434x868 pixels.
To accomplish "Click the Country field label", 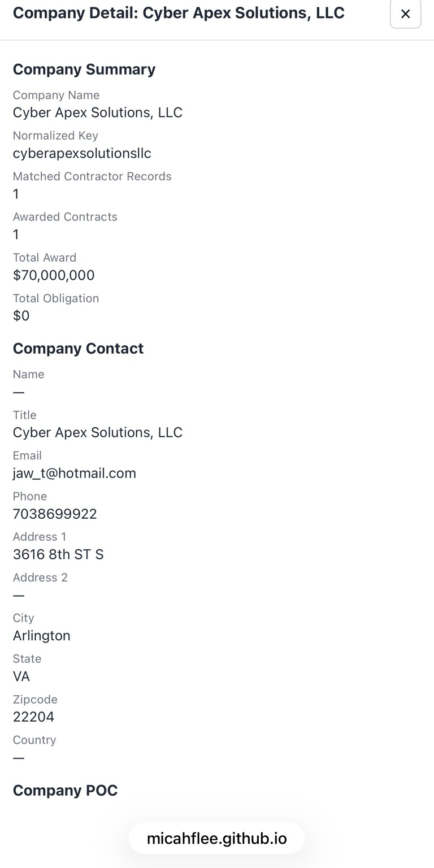I will (34, 740).
